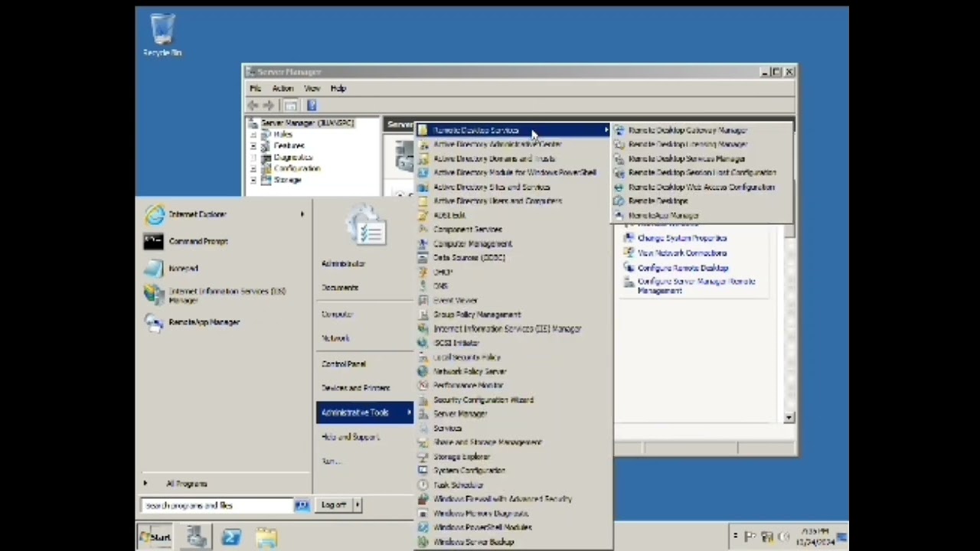Select Component Services entry
The height and width of the screenshot is (551, 980).
514,230
